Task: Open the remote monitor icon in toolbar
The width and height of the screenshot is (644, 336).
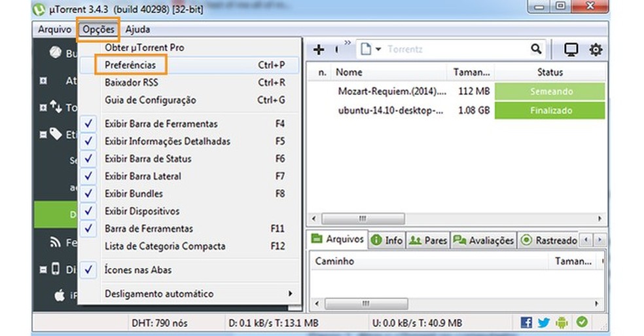Action: pyautogui.click(x=571, y=49)
